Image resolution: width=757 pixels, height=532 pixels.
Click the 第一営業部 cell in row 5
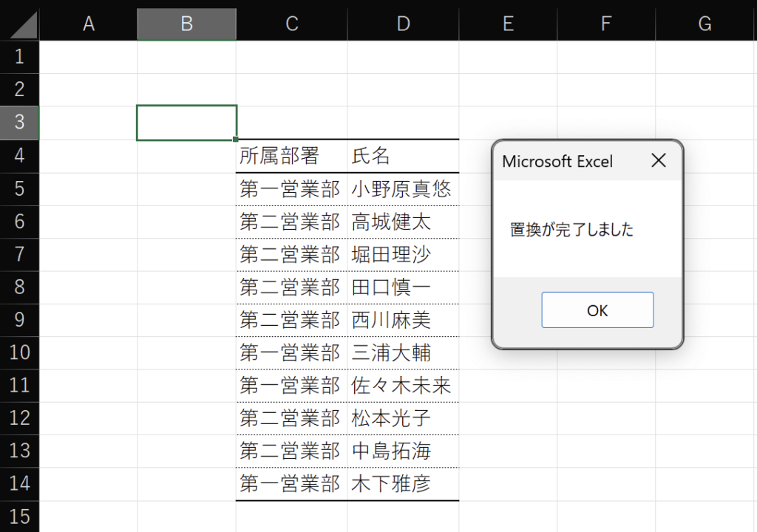(x=291, y=189)
